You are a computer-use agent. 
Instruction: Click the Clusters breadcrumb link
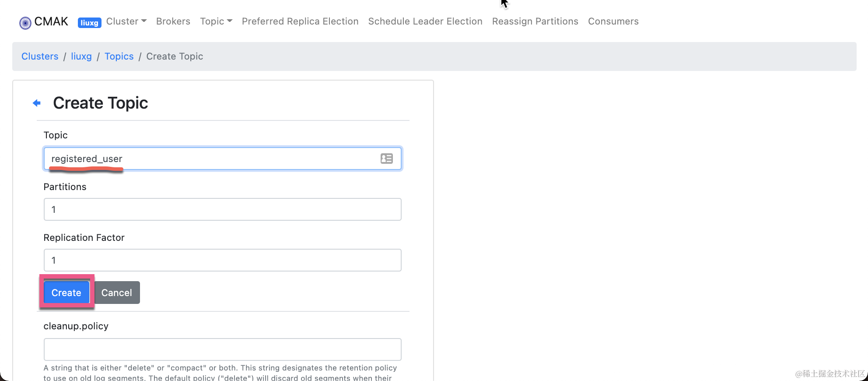pos(40,56)
